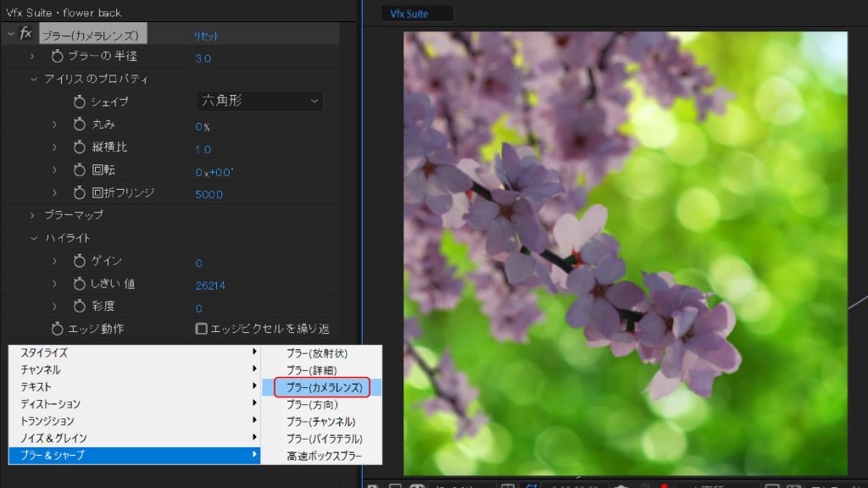868x488 pixels.
Task: Toggle stopwatch for ブラーの半径
Action: click(x=57, y=56)
